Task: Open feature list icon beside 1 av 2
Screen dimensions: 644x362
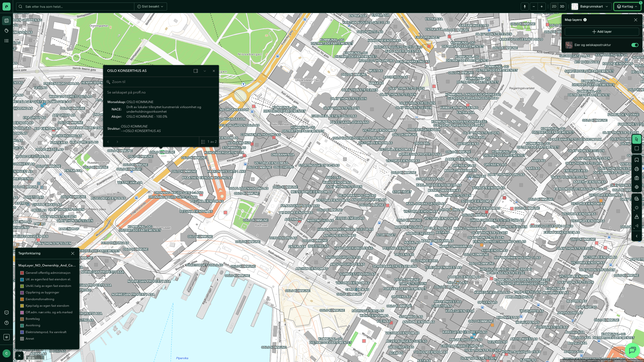Action: coord(203,142)
